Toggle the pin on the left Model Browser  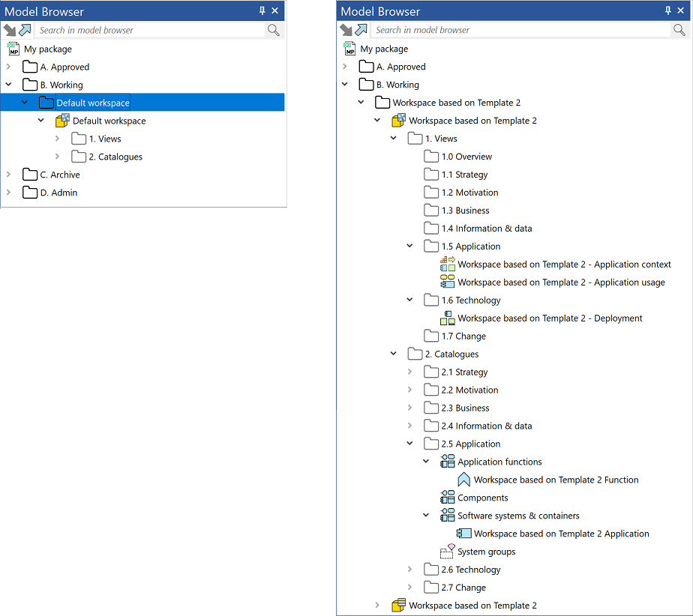click(x=261, y=10)
